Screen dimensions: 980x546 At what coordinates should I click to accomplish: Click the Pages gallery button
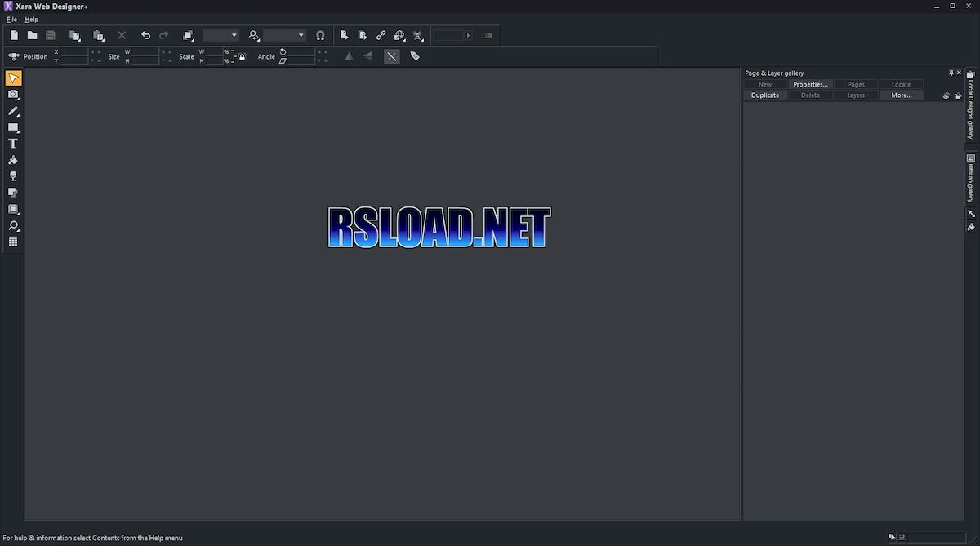point(856,84)
